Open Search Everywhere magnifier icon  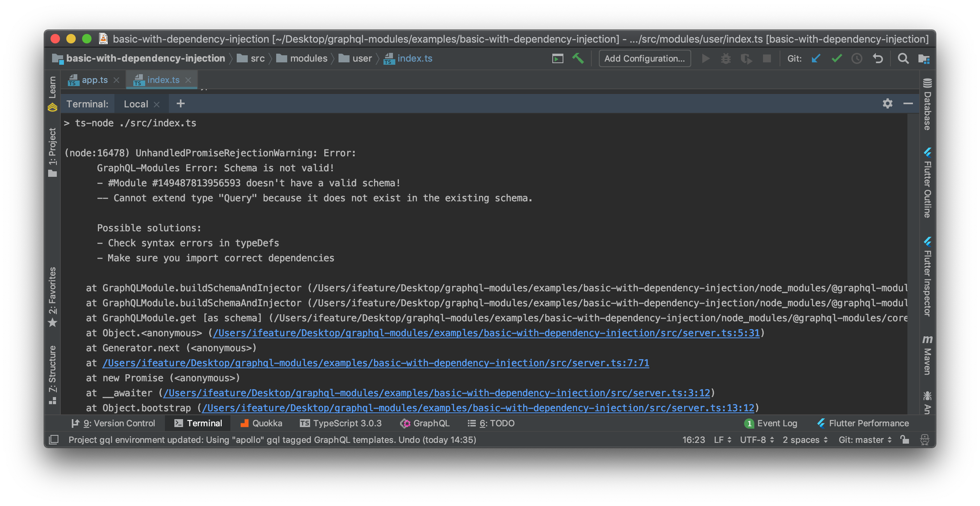click(x=903, y=58)
